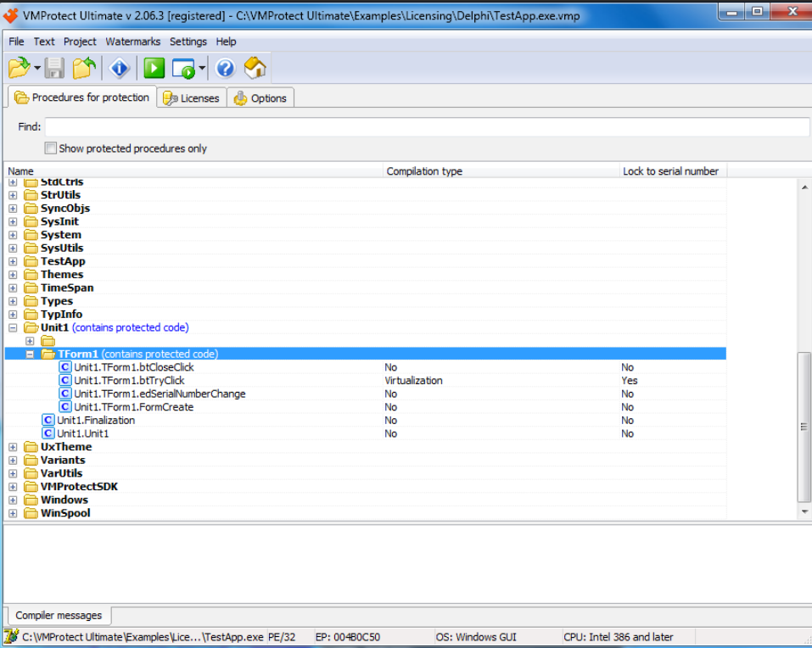This screenshot has height=648, width=812.
Task: Expand the SysInit folder node
Action: [x=13, y=221]
